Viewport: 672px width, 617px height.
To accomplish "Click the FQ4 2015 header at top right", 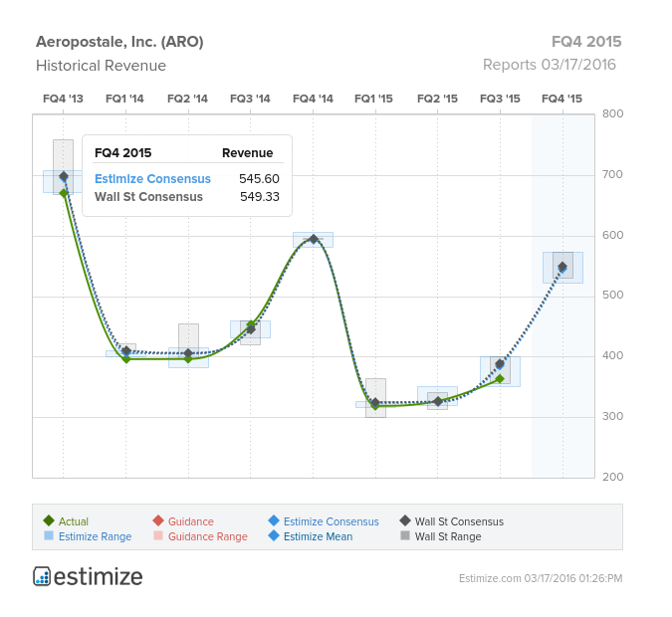I will point(586,42).
